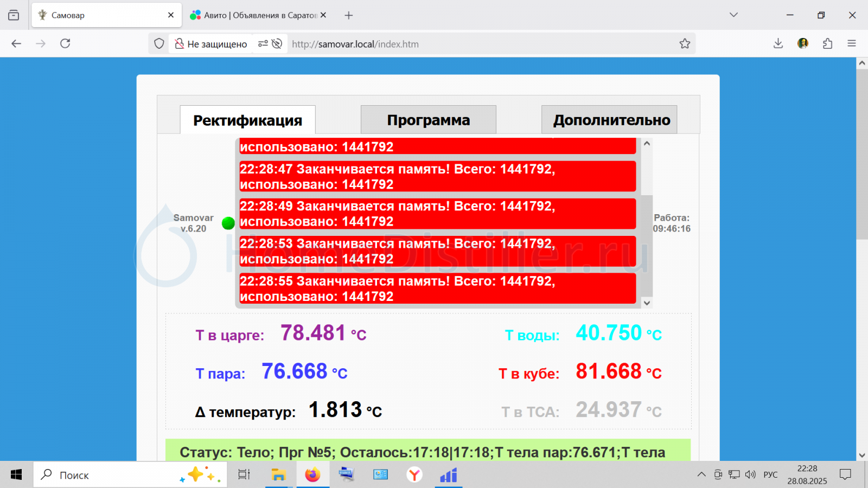Viewport: 868px width, 488px height.
Task: Open the extensions puzzle icon
Action: tap(827, 43)
